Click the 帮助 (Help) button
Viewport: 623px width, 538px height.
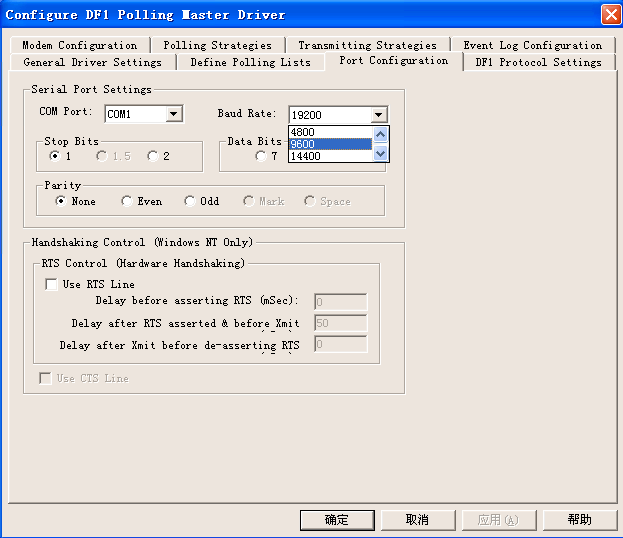pyautogui.click(x=579, y=520)
